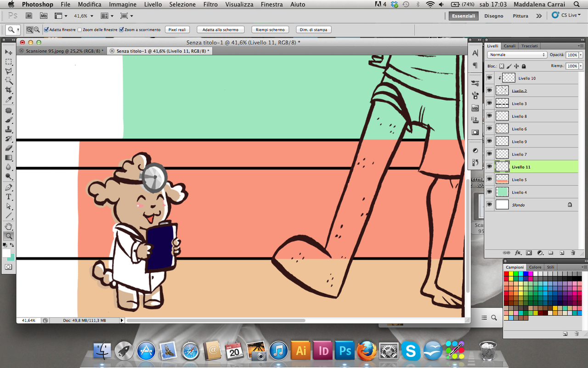Uncheck Adatta finestre checkbox

click(46, 29)
